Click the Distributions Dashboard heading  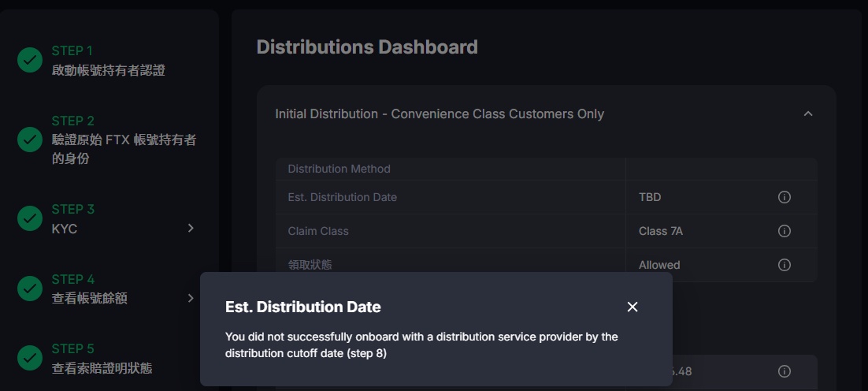(x=367, y=47)
